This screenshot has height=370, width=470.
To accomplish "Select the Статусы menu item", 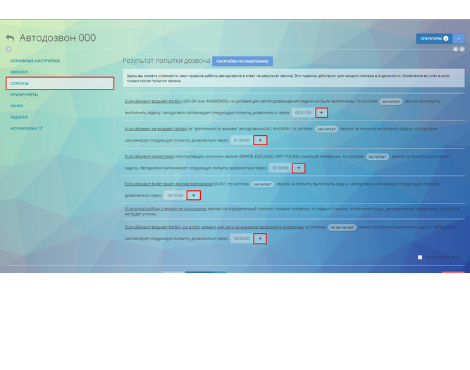I will coord(60,83).
